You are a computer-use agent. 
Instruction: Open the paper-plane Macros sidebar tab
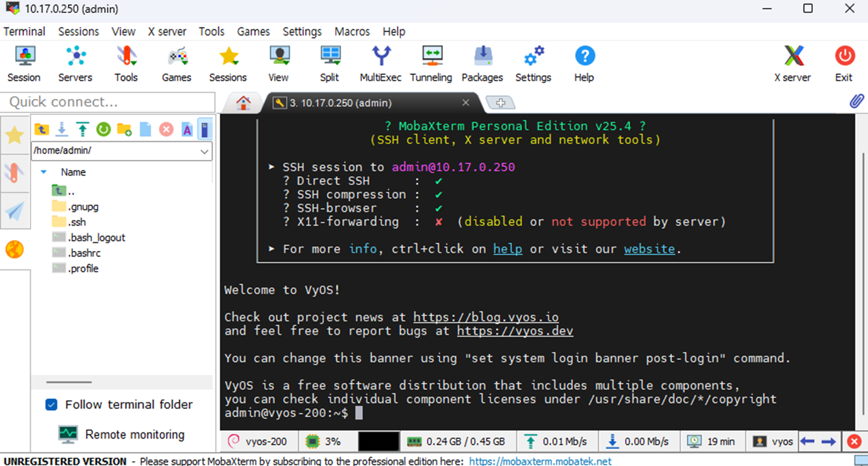point(15,211)
